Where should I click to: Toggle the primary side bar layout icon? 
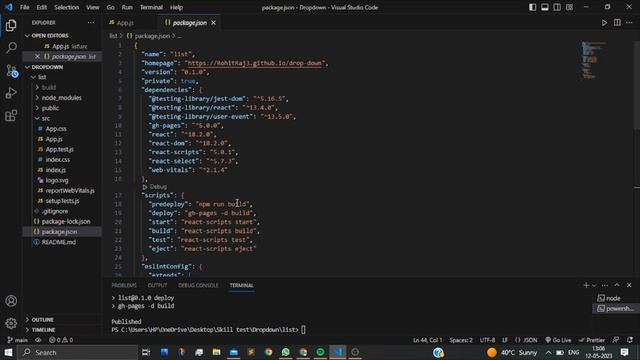point(532,7)
